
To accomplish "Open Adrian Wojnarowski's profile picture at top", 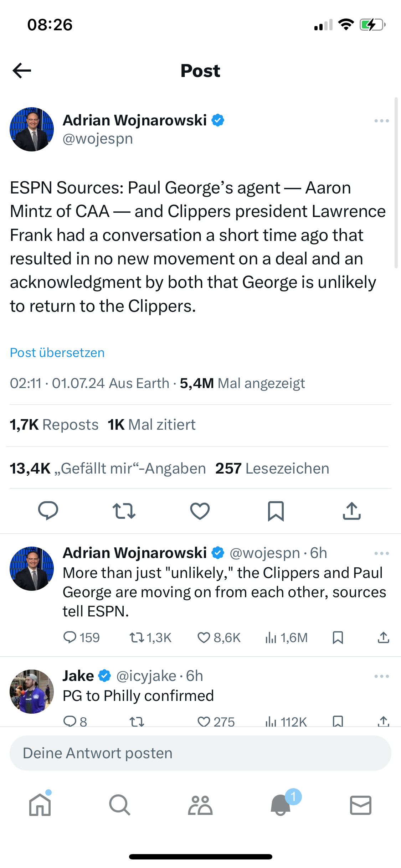I will pyautogui.click(x=32, y=129).
